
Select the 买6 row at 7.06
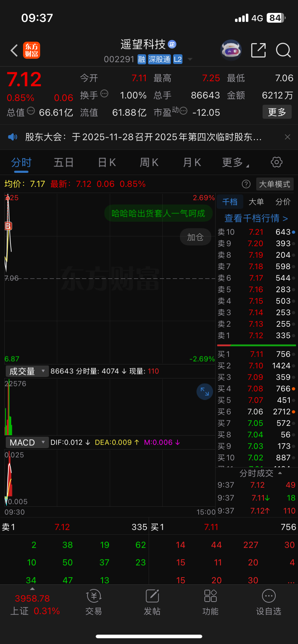(257, 412)
